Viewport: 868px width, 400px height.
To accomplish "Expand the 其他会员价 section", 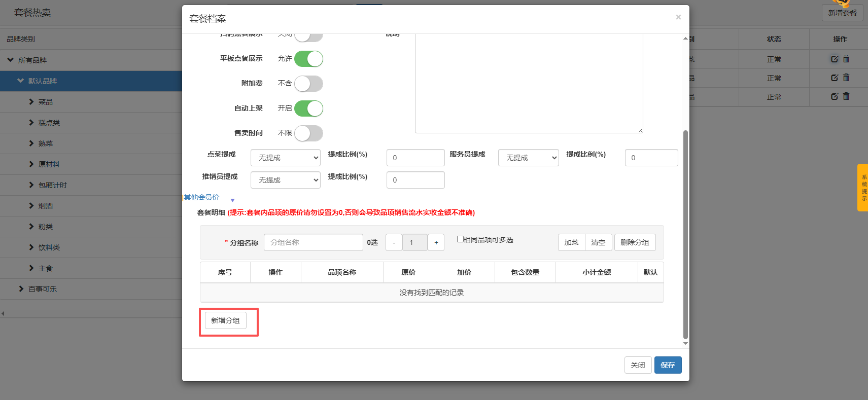I will click(x=202, y=197).
